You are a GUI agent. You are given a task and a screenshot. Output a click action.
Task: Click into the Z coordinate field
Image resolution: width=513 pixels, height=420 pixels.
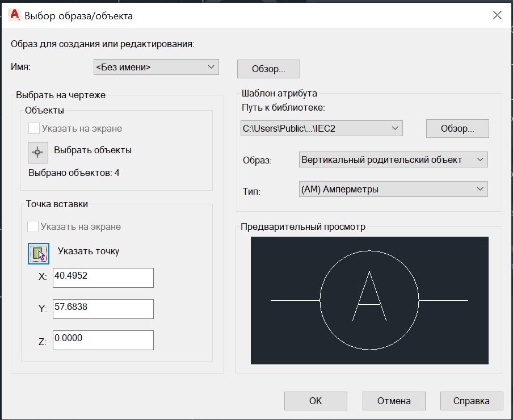point(103,340)
